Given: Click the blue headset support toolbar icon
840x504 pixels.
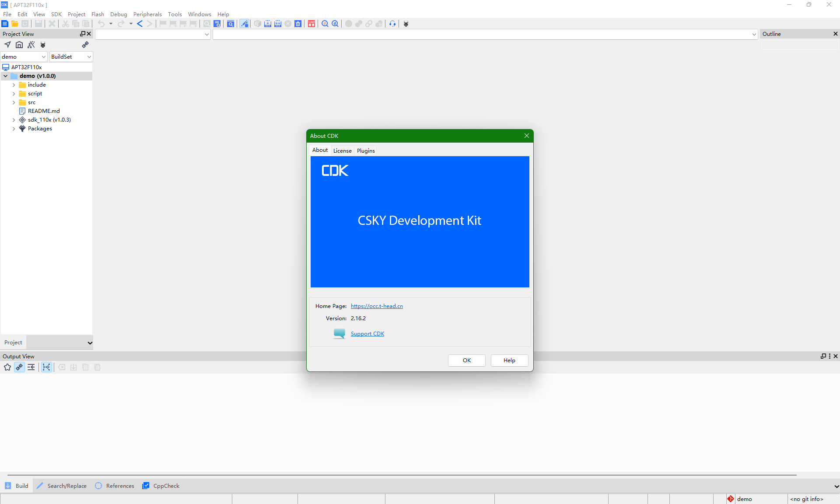Looking at the screenshot, I should coord(392,24).
